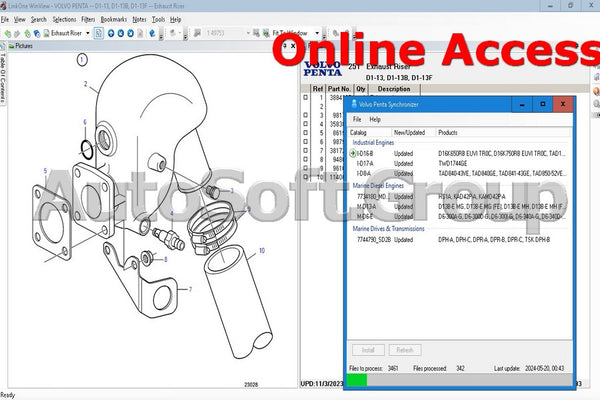This screenshot has height=400, width=600.
Task: Click the blue shield icon before toolbar grip
Action: (x=152, y=33)
